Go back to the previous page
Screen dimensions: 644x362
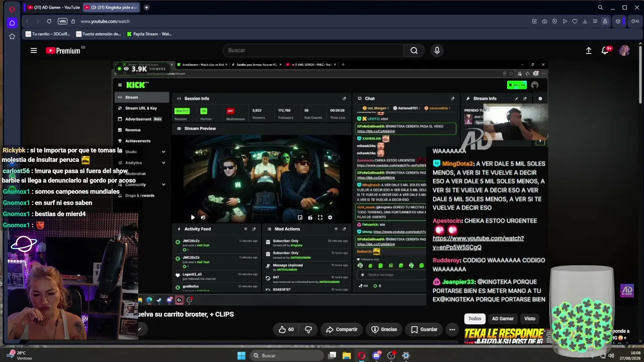pyautogui.click(x=27, y=21)
